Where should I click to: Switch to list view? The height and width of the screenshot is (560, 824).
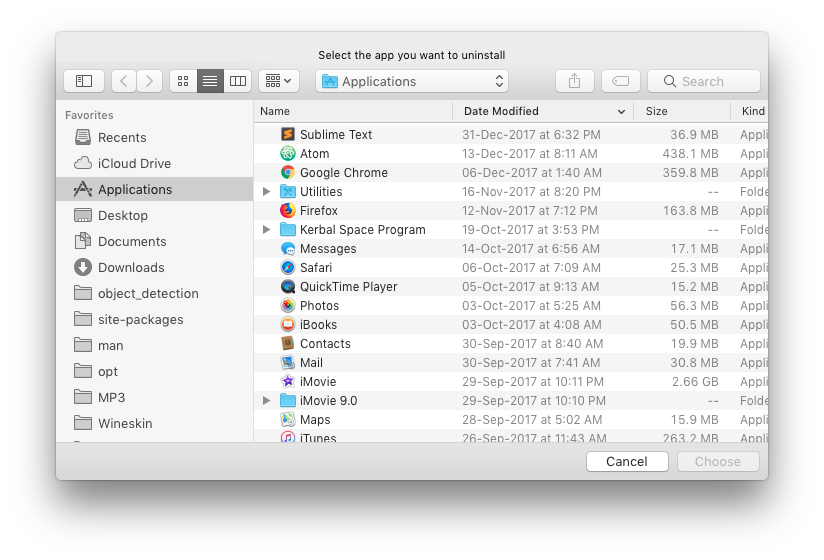tap(210, 81)
